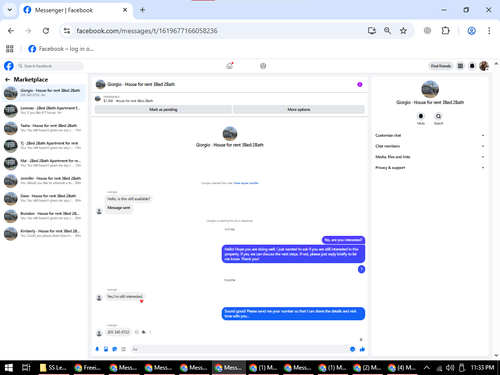The image size is (500, 375).
Task: Open Chrome extensions puzzle icon
Action: tap(445, 31)
